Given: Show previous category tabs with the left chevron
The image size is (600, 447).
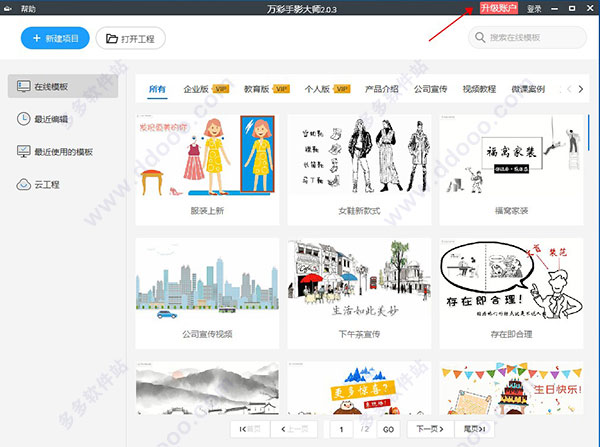Looking at the screenshot, I should [569, 89].
